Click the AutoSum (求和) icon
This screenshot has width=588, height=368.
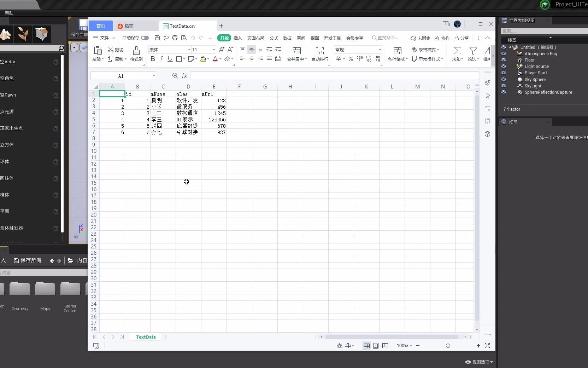coord(457,54)
